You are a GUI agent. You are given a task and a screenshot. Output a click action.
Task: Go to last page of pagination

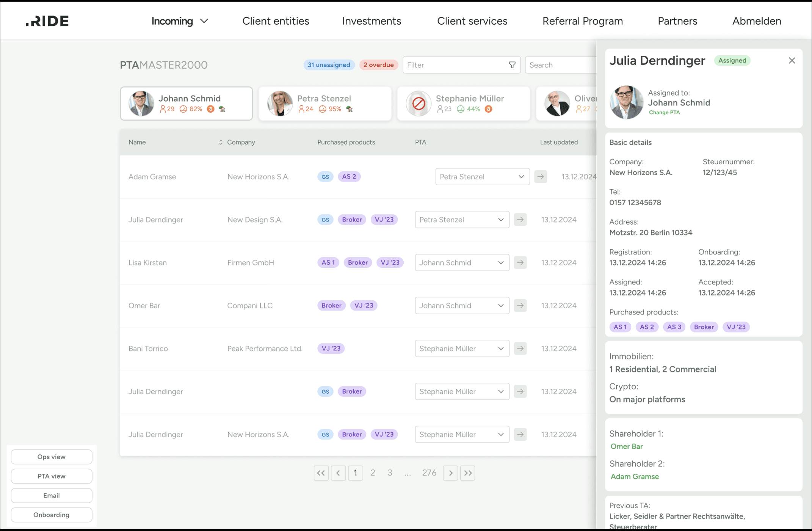point(468,473)
